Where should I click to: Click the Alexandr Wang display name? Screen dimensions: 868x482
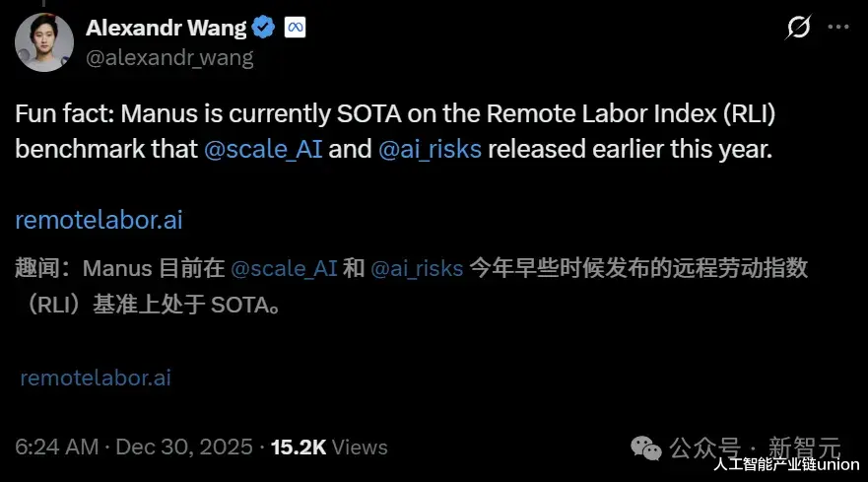[x=166, y=29]
